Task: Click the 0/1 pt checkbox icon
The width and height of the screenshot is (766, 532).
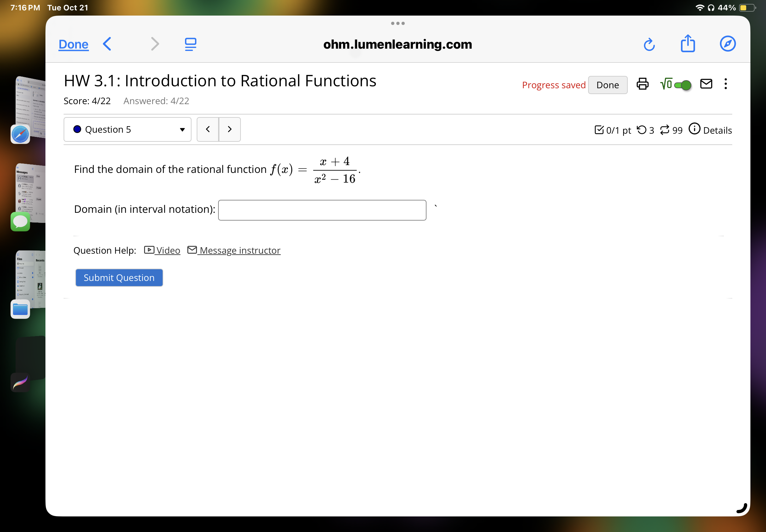Action: click(x=599, y=130)
